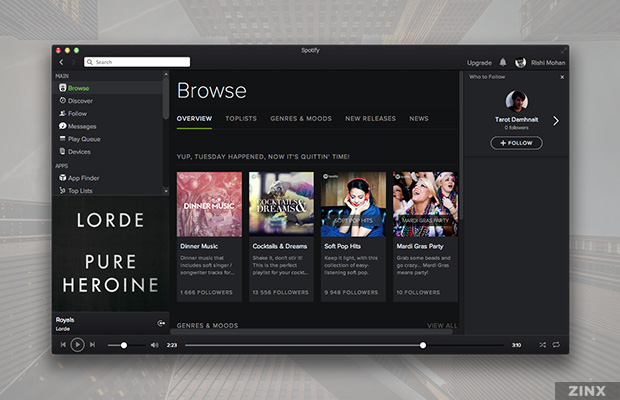The image size is (620, 400).
Task: Click the search magnifier icon
Action: [90, 62]
